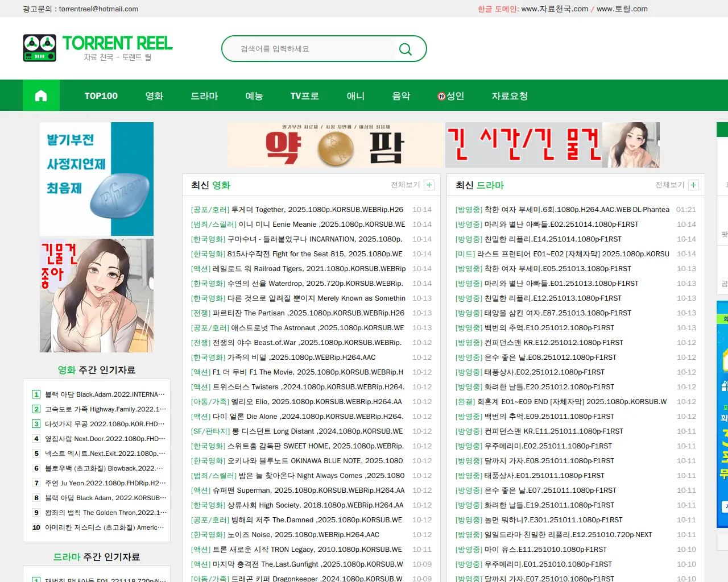Click the Torrent Reel tape logo icon
728x582 pixels.
click(x=40, y=48)
